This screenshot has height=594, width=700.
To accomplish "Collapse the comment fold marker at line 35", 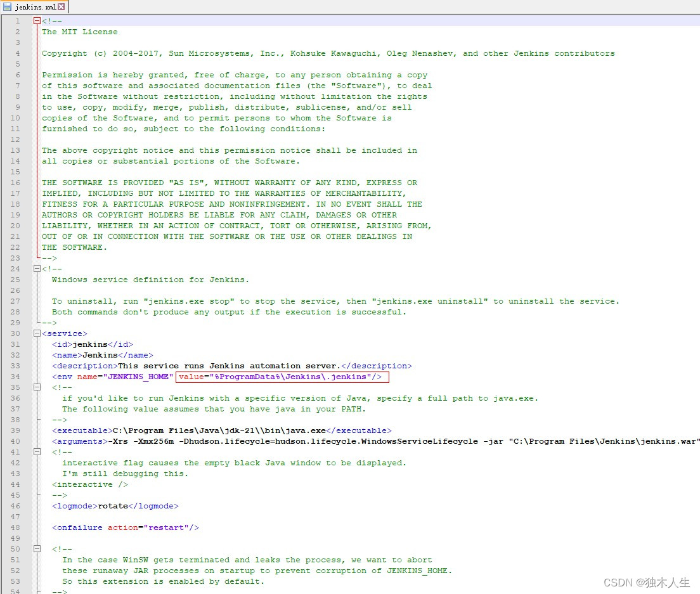I will pyautogui.click(x=37, y=387).
